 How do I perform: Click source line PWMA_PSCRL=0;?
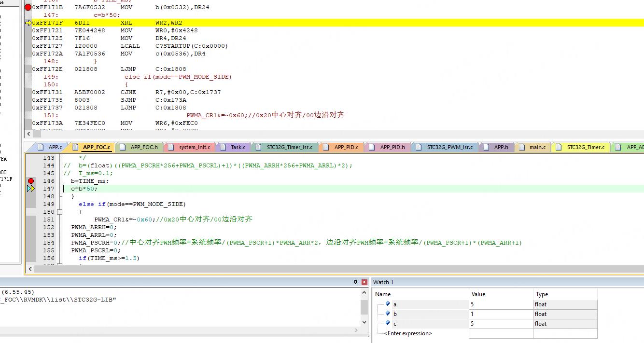[96, 250]
